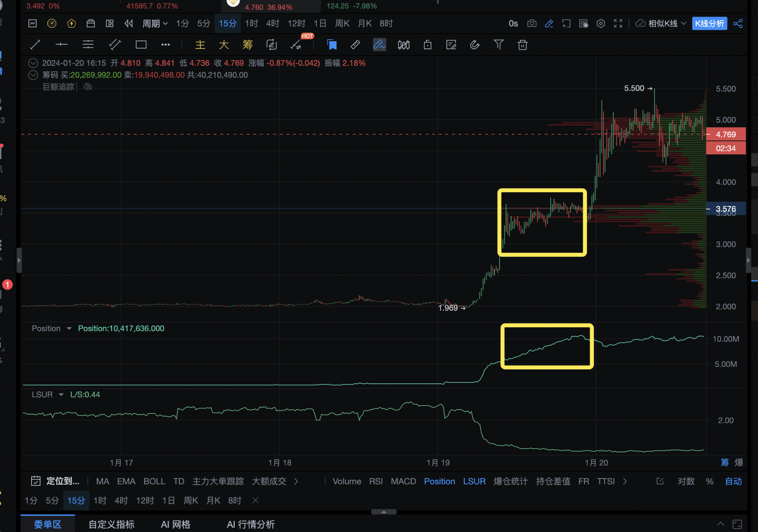This screenshot has width=758, height=532.
Task: Toggle the highlighted pen drawing tool
Action: 379,45
